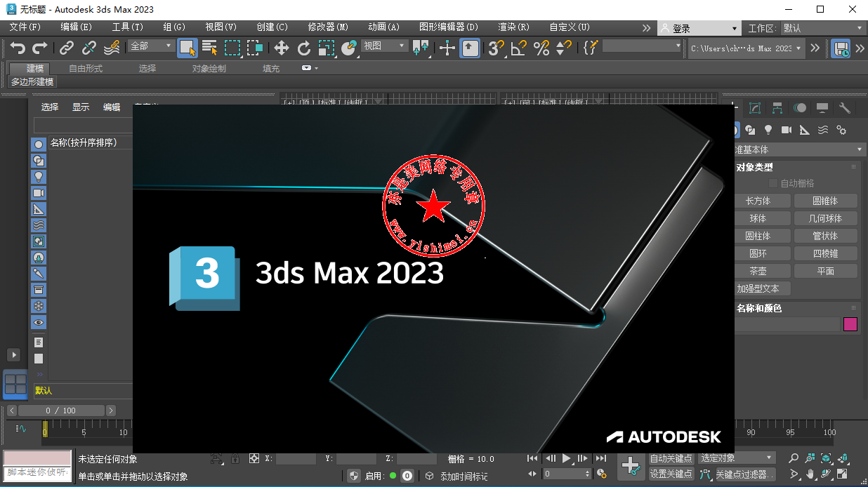Viewport: 868px width, 487px height.
Task: Open the 修改器(M) menu
Action: 328,27
